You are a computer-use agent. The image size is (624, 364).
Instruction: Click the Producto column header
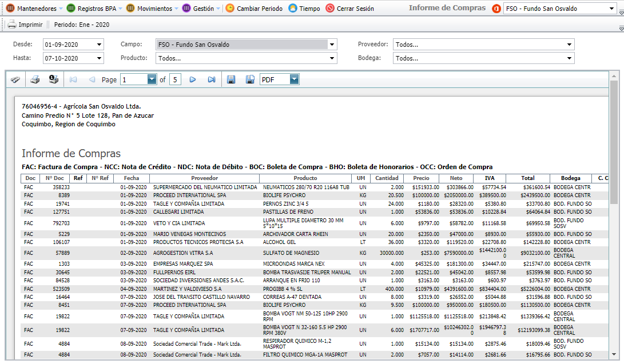[305, 178]
